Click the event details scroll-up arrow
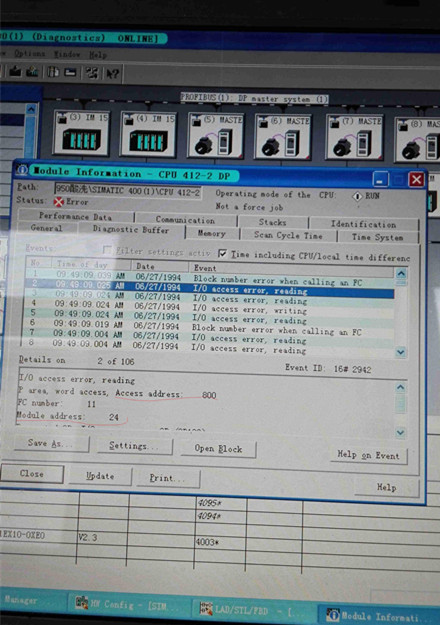Image resolution: width=440 pixels, height=625 pixels. pos(401,387)
